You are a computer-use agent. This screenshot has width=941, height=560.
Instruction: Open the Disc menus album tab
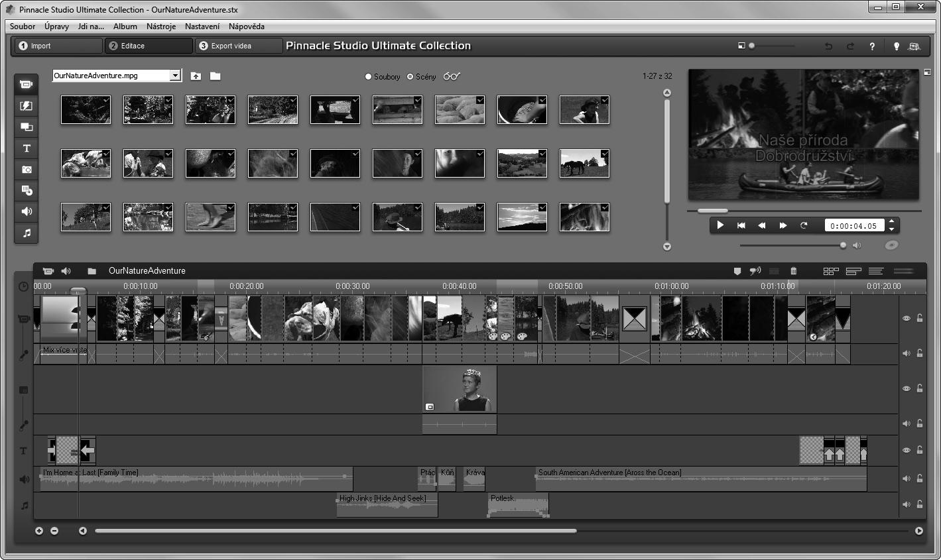click(x=27, y=191)
